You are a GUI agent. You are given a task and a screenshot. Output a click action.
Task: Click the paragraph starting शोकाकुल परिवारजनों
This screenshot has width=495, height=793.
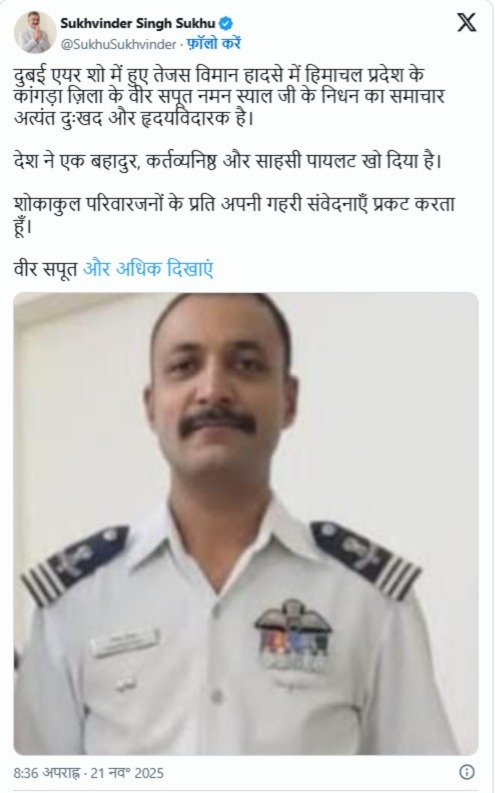(235, 215)
